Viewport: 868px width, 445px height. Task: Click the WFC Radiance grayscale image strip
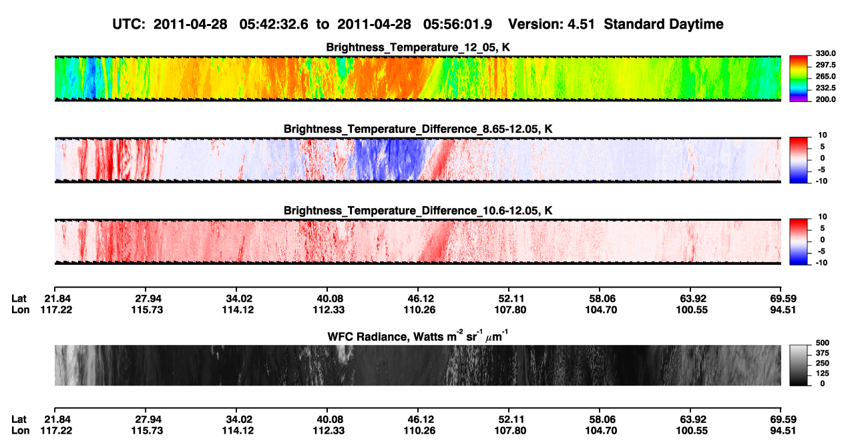click(x=418, y=366)
